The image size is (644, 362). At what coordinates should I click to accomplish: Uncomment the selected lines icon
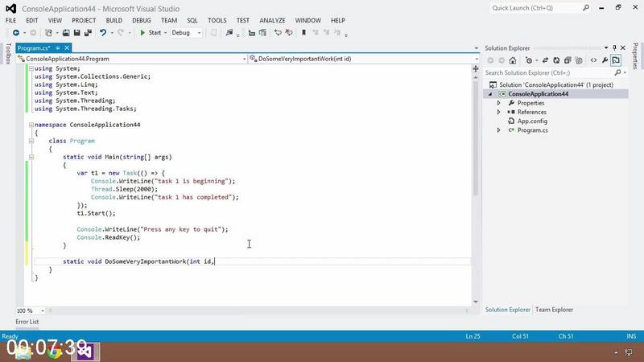[x=289, y=33]
